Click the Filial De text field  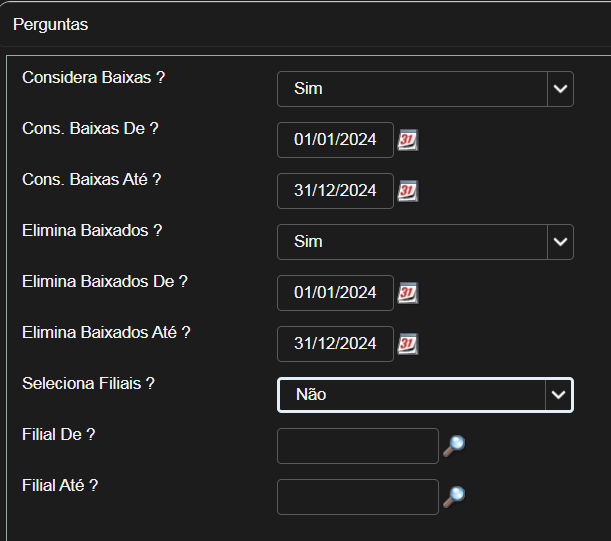357,446
